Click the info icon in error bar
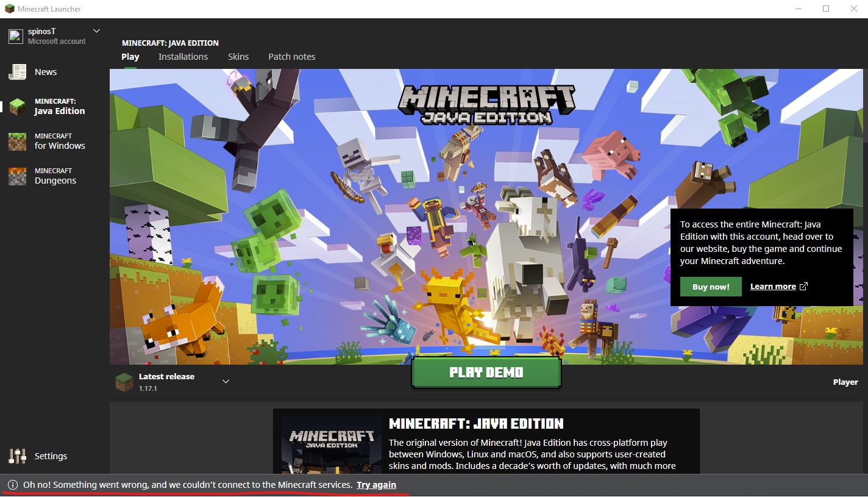Image resolution: width=868 pixels, height=497 pixels. 12,485
